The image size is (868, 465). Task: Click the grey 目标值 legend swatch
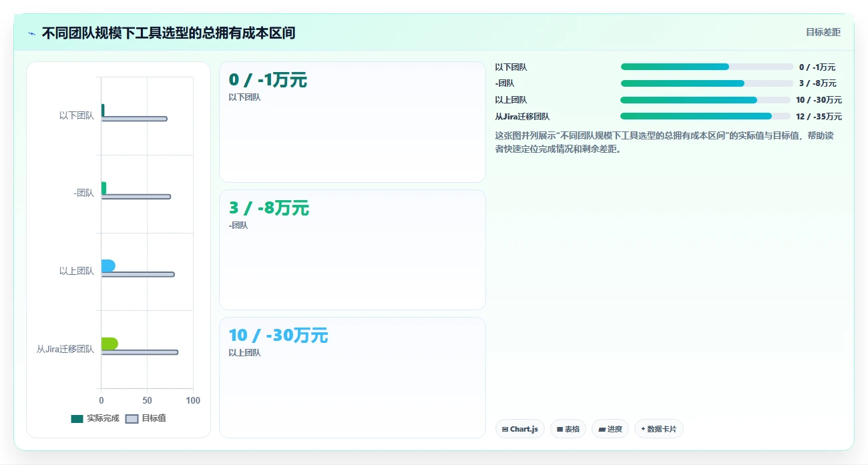click(132, 419)
